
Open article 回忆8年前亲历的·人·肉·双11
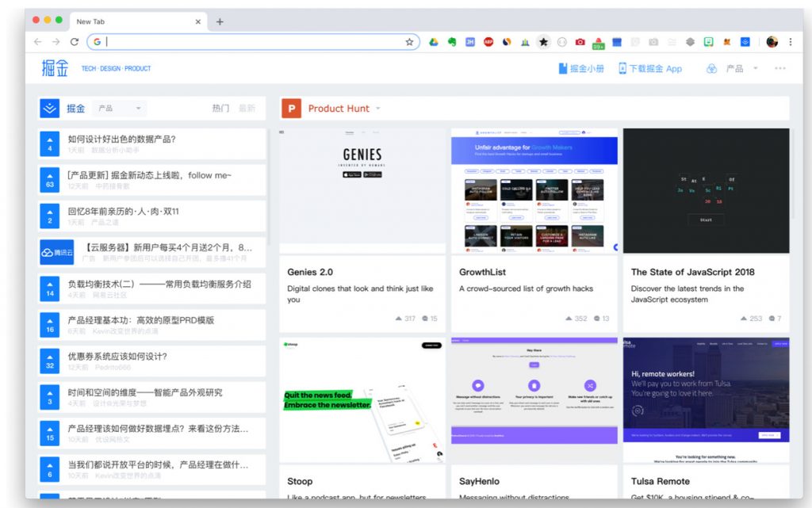pyautogui.click(x=123, y=211)
